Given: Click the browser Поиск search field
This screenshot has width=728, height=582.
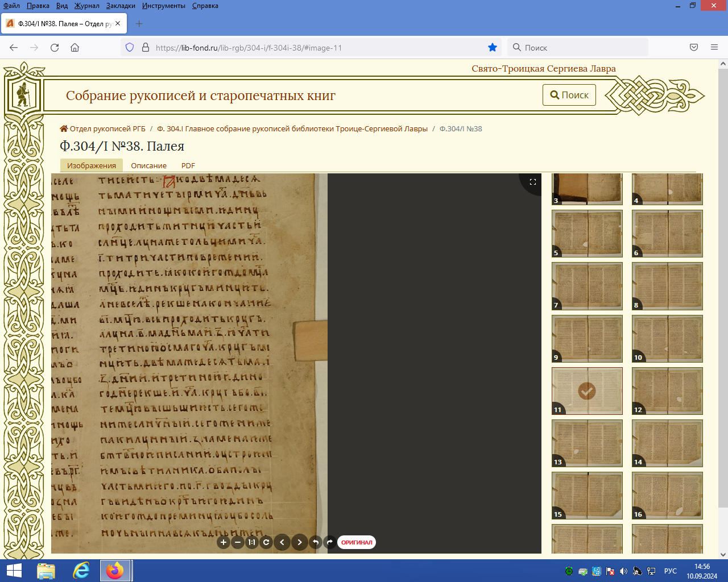Looking at the screenshot, I should [577, 48].
